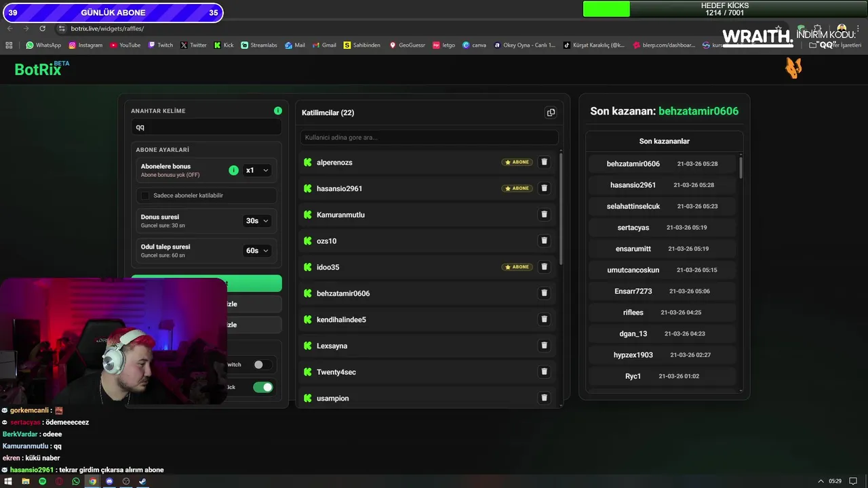Open Steam from the taskbar
868x488 pixels.
coord(142,481)
